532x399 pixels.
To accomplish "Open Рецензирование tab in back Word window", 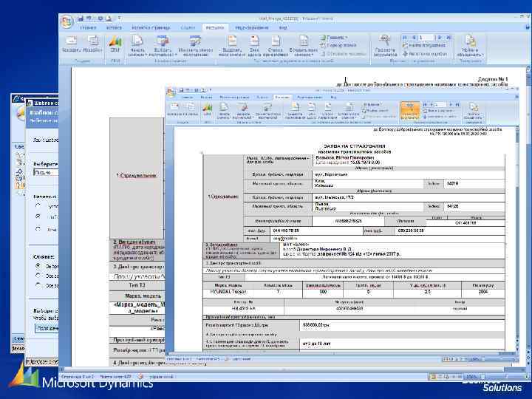I will (x=252, y=28).
